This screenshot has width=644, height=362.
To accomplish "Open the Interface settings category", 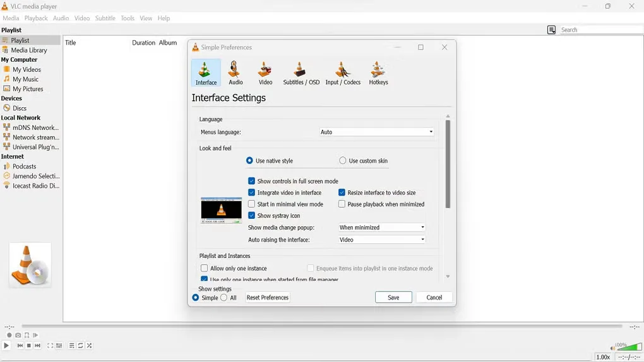I will [206, 73].
